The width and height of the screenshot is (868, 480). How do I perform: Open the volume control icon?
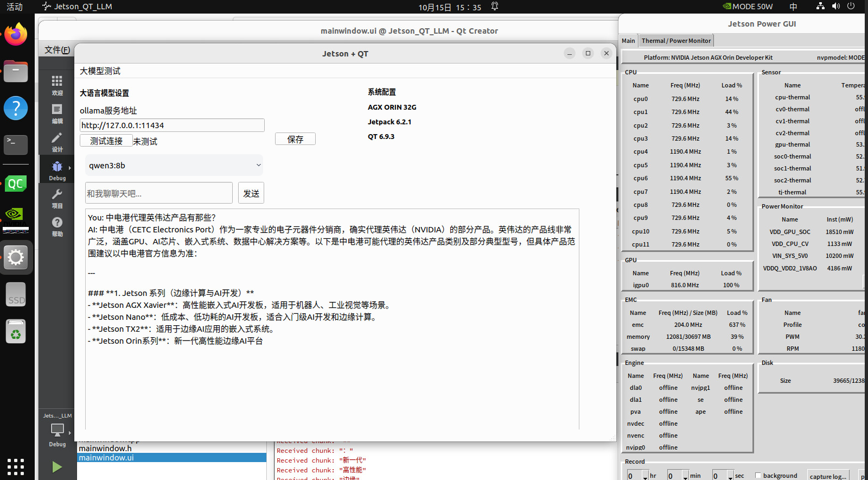(x=836, y=7)
